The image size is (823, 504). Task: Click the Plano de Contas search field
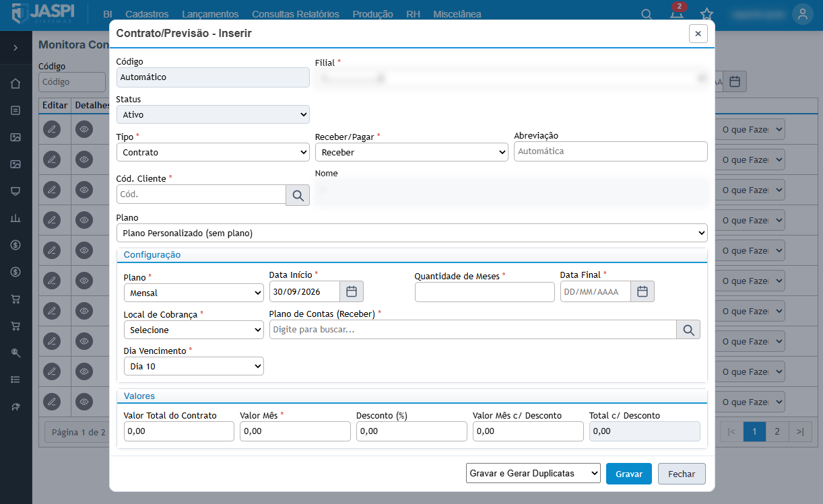(473, 330)
